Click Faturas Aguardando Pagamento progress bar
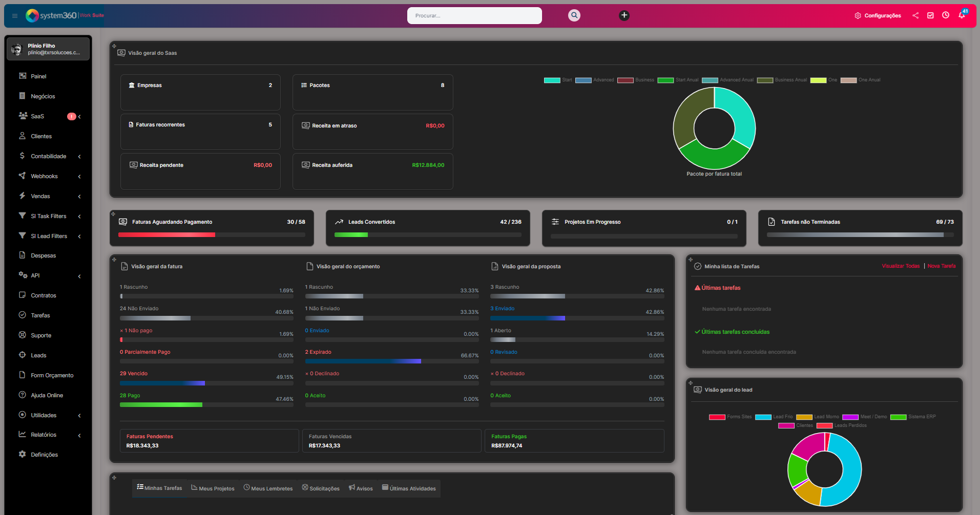The width and height of the screenshot is (980, 515). [212, 235]
